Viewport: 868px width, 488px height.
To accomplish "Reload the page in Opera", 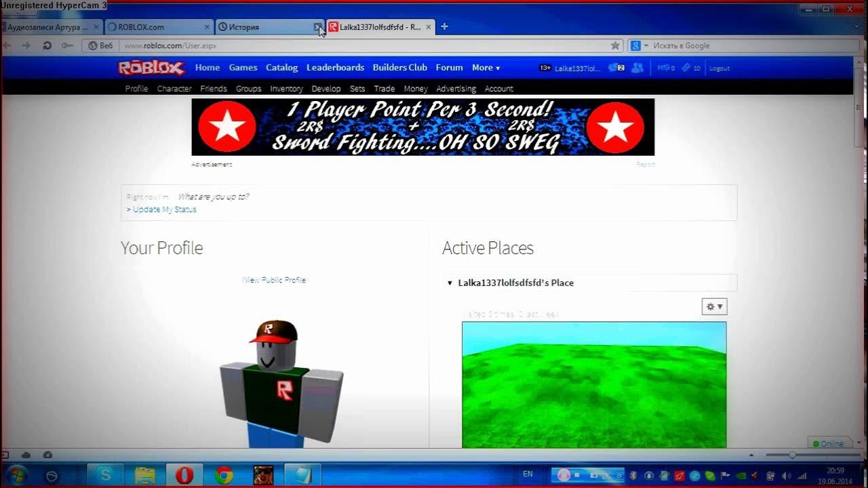I will [x=47, y=45].
